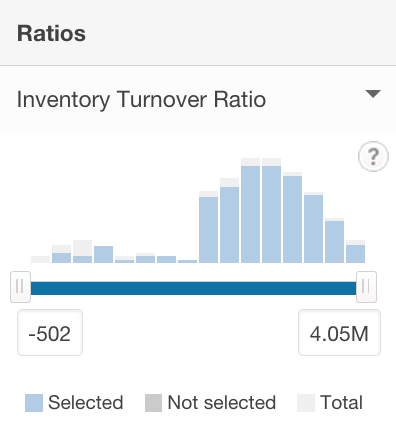Open the question mark help icon
Screen dimensions: 396x423
coord(373,156)
